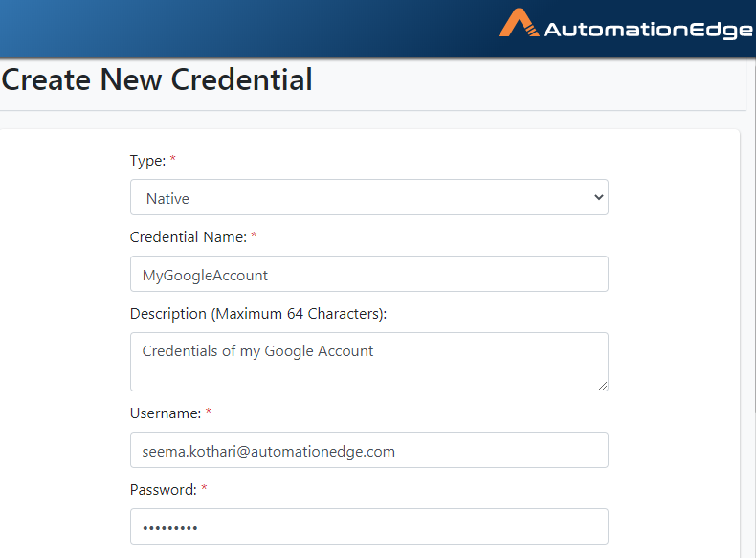The width and height of the screenshot is (756, 558).
Task: Click the Description (Maximum 64 Characters) label
Action: [258, 314]
